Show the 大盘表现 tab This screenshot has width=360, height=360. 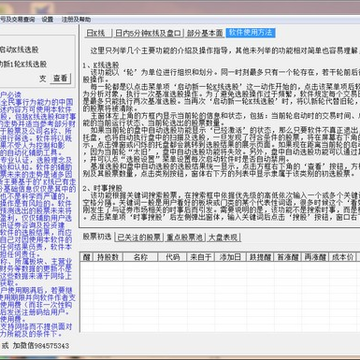[223, 237]
